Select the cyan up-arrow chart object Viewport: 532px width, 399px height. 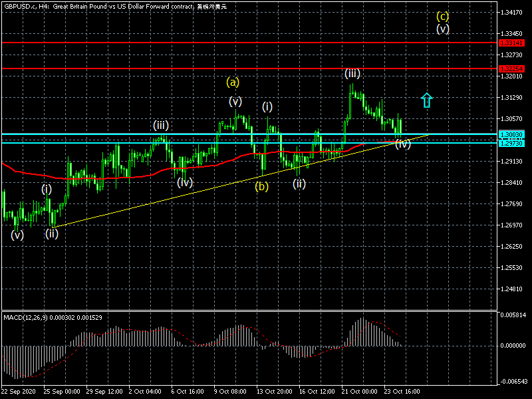pyautogui.click(x=426, y=100)
